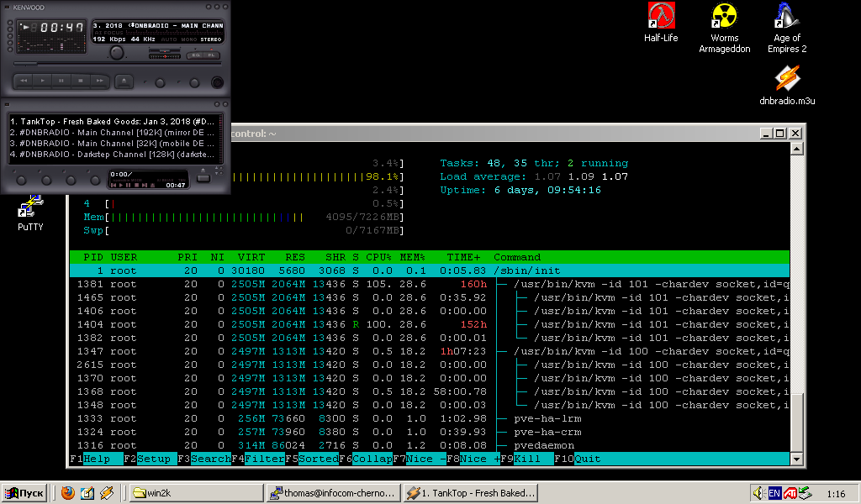Select the pve-ha-lrm process row
This screenshot has width=861, height=504.
pyautogui.click(x=430, y=418)
